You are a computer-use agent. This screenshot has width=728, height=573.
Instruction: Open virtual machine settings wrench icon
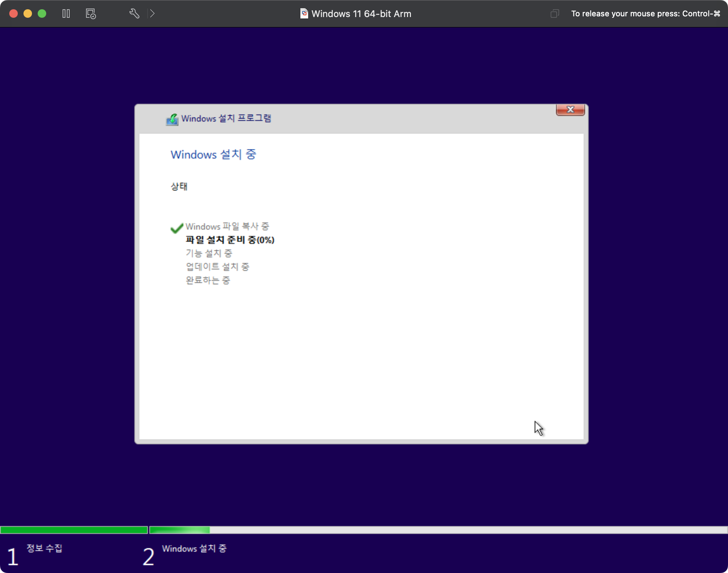tap(134, 14)
